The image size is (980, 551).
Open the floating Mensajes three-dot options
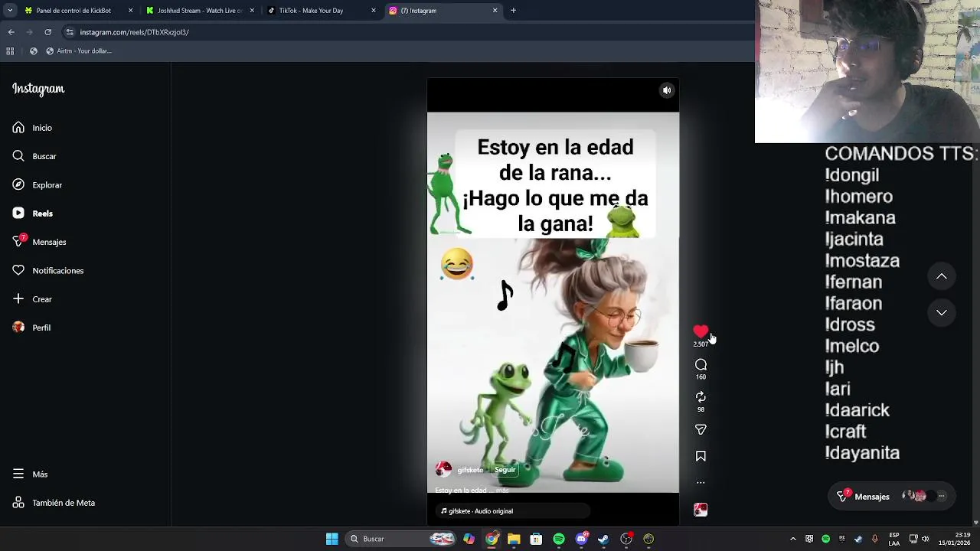[x=942, y=497]
